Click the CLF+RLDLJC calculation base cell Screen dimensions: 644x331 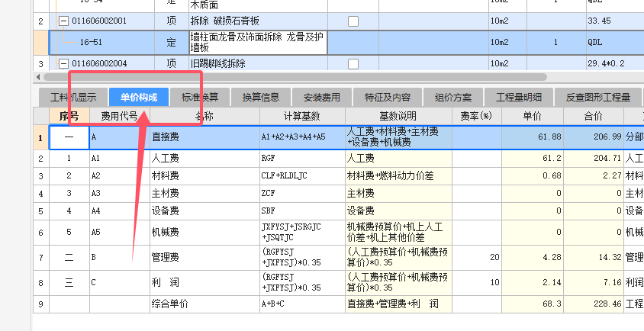click(302, 175)
